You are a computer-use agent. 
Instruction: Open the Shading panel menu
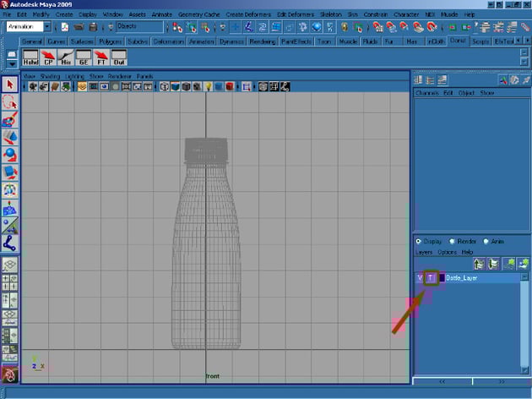pyautogui.click(x=50, y=76)
